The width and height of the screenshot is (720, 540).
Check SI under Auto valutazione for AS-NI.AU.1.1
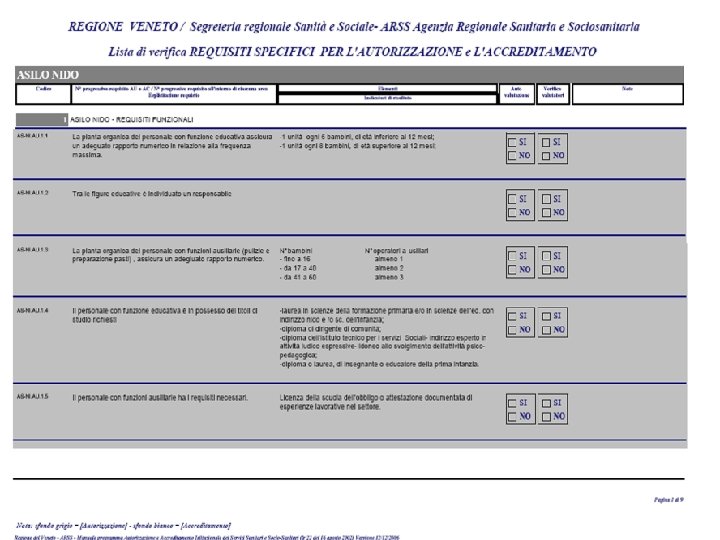[x=512, y=142]
